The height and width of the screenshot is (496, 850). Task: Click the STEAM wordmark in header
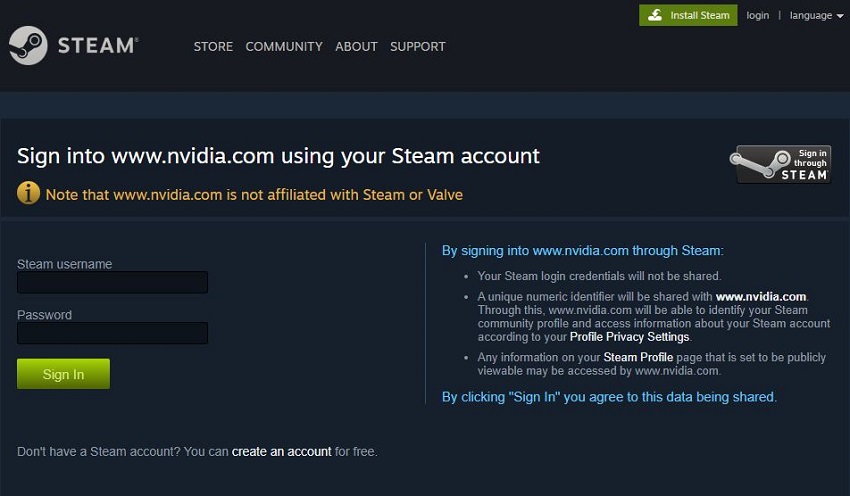tap(97, 46)
